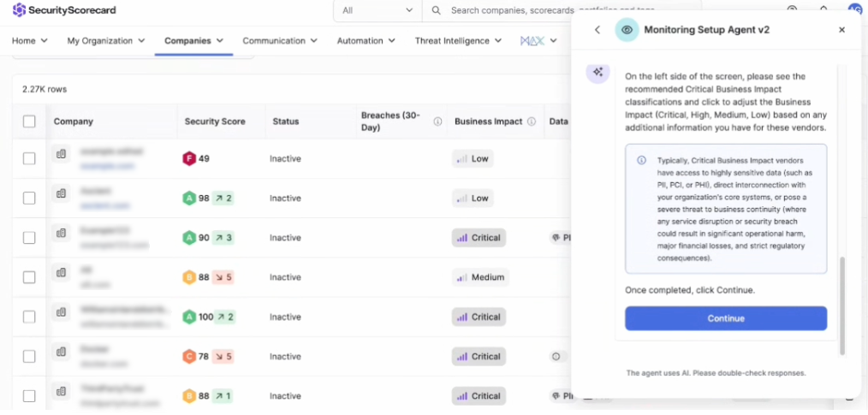
Task: Click the company building icon in the score 49 row
Action: pyautogui.click(x=62, y=154)
